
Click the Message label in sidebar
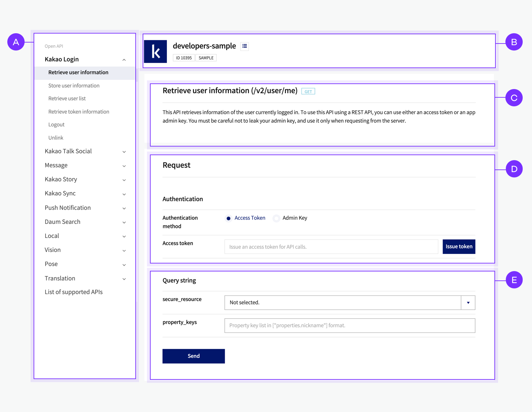56,165
